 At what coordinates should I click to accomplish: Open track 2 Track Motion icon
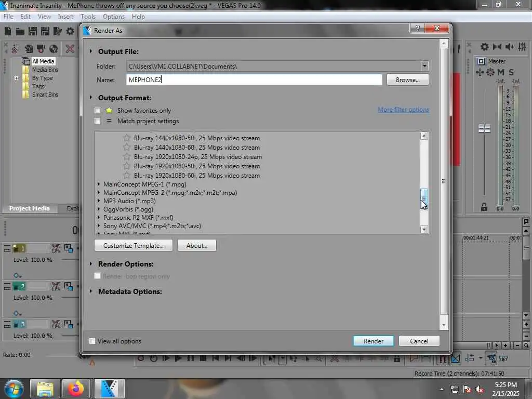coord(56,286)
